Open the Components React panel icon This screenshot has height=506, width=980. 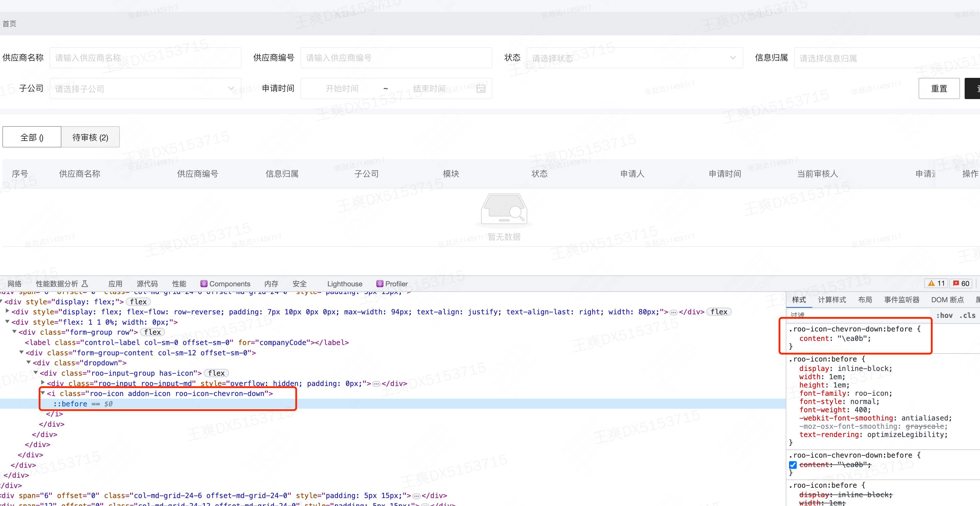[204, 284]
